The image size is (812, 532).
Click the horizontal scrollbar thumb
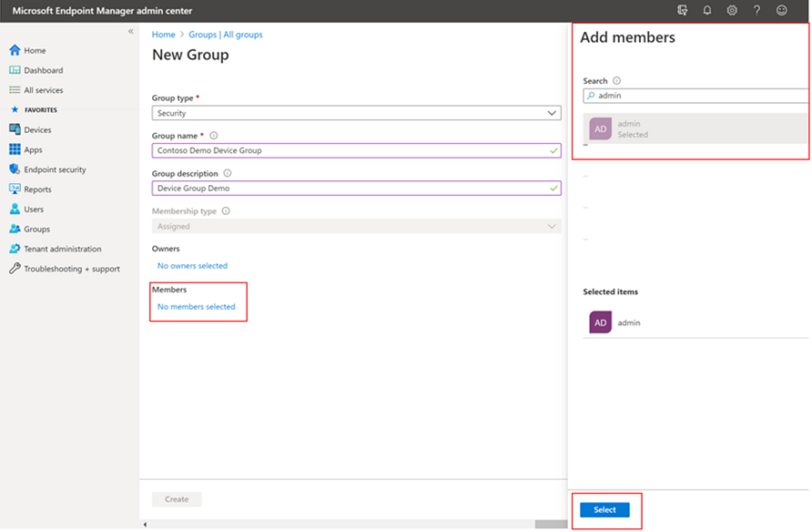coord(551,524)
